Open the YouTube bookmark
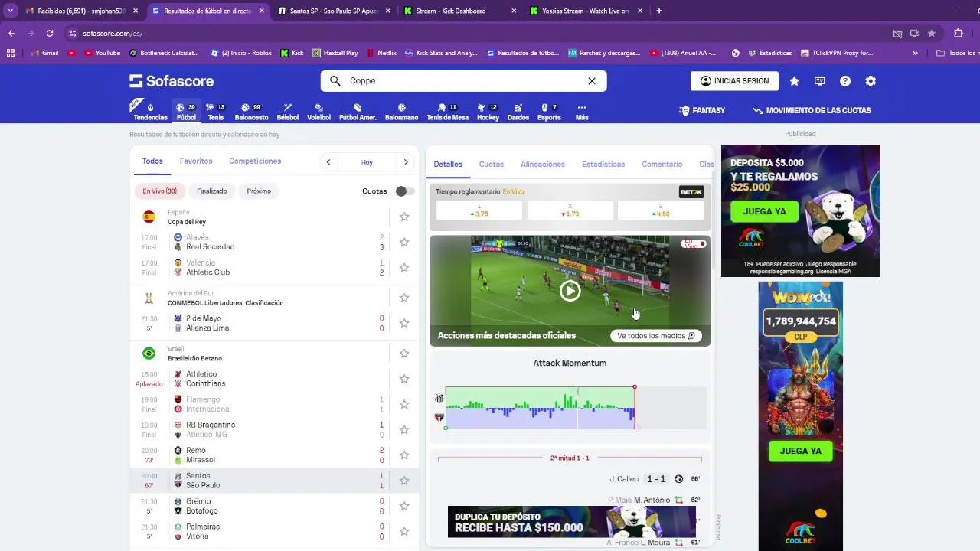The width and height of the screenshot is (980, 551). (x=101, y=53)
